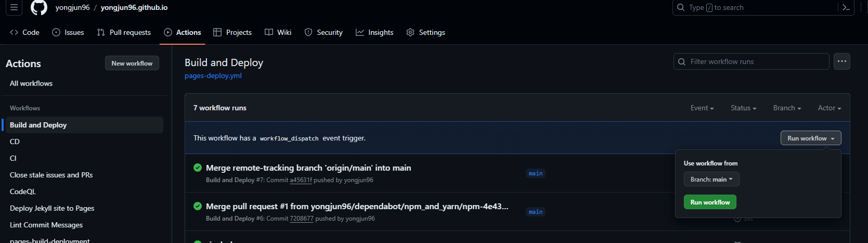Switch to the Pull requests tab
The image size is (868, 243).
(x=124, y=32)
